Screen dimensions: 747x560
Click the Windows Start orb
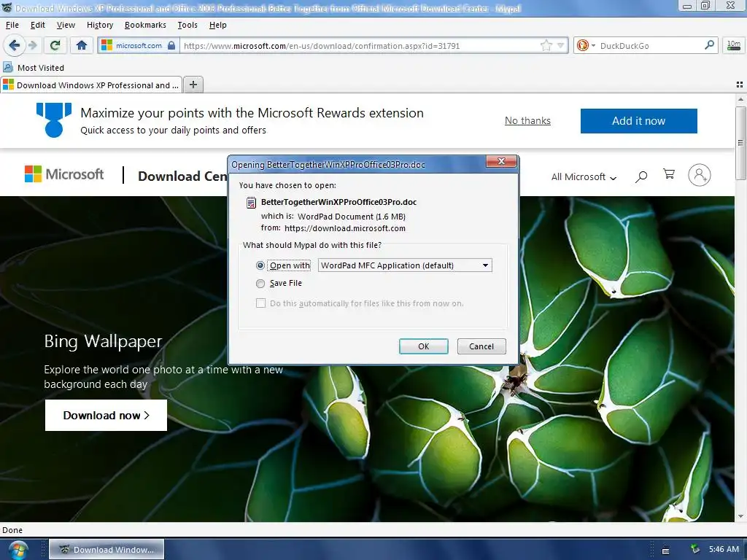pyautogui.click(x=18, y=550)
